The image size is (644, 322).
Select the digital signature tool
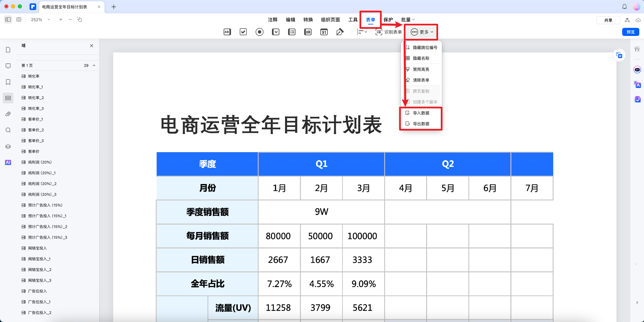point(340,32)
